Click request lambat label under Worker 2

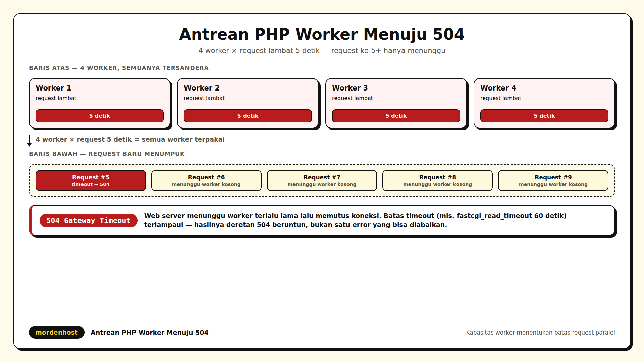click(x=204, y=98)
